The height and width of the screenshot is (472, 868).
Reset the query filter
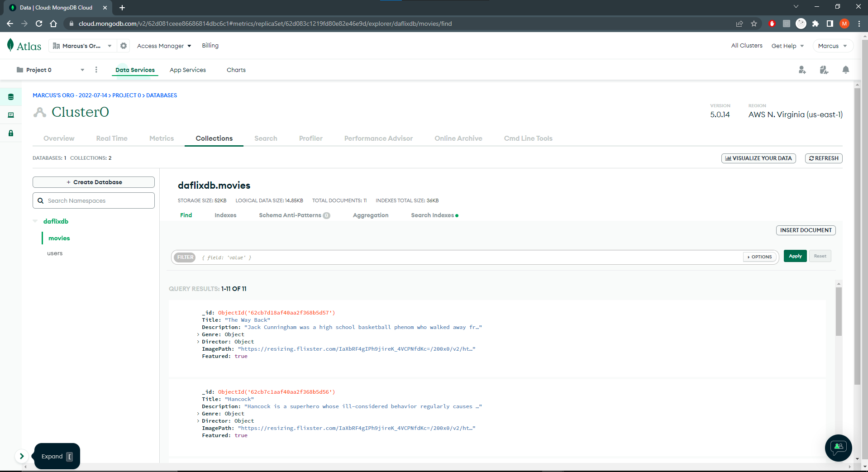coord(820,256)
